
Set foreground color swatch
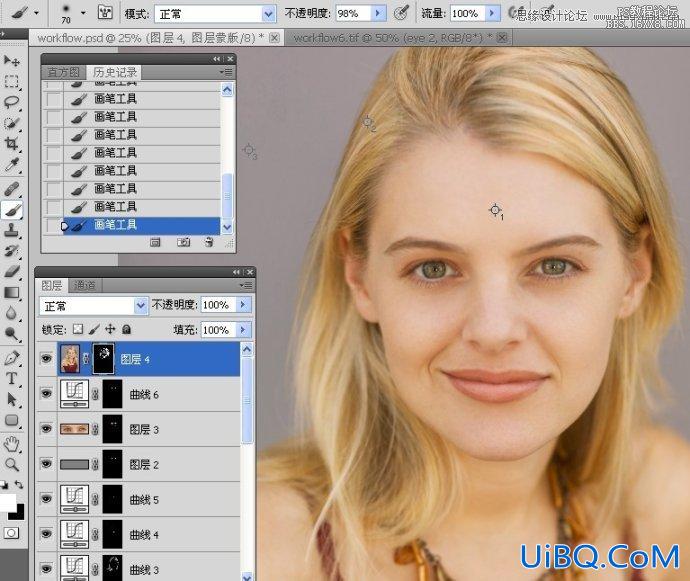coord(7,501)
